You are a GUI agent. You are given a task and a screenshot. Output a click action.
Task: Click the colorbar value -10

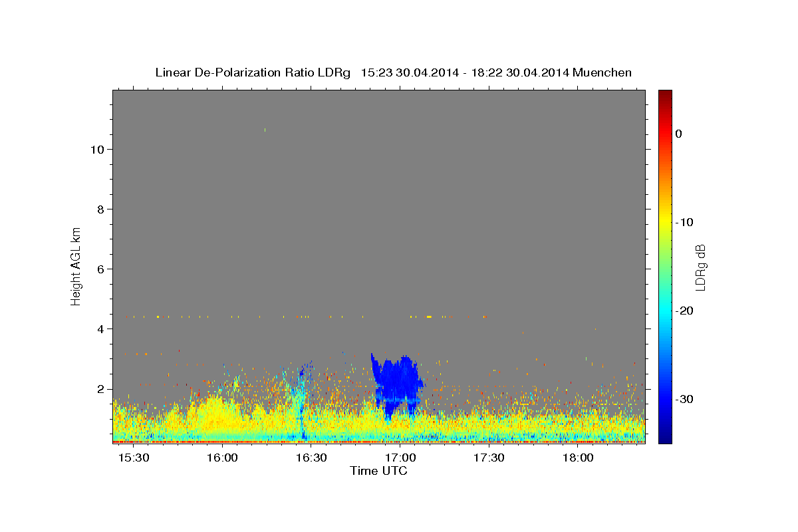tap(684, 222)
